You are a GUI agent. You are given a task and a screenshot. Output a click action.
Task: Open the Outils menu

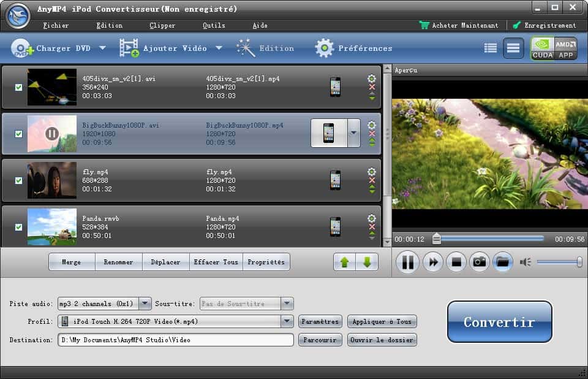coord(214,25)
